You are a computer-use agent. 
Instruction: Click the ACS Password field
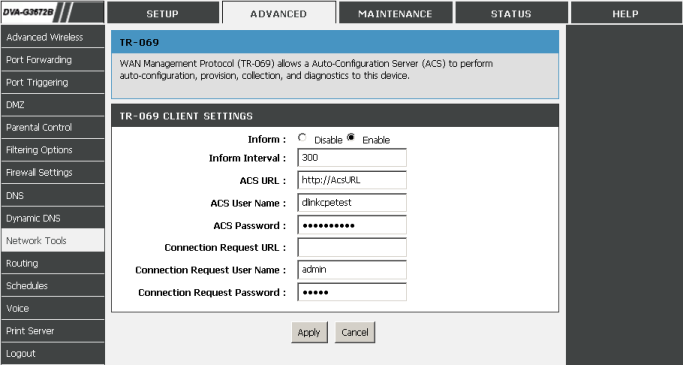click(352, 225)
